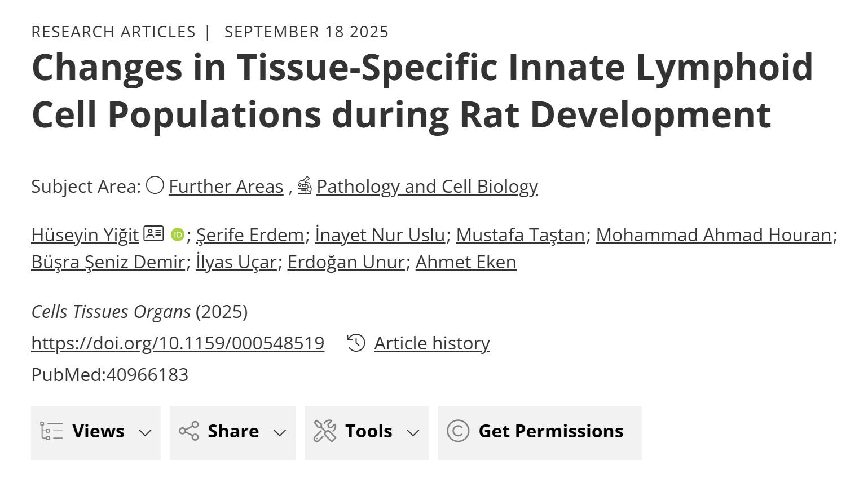The height and width of the screenshot is (487, 868).
Task: Click the Further Areas circle icon
Action: point(155,185)
